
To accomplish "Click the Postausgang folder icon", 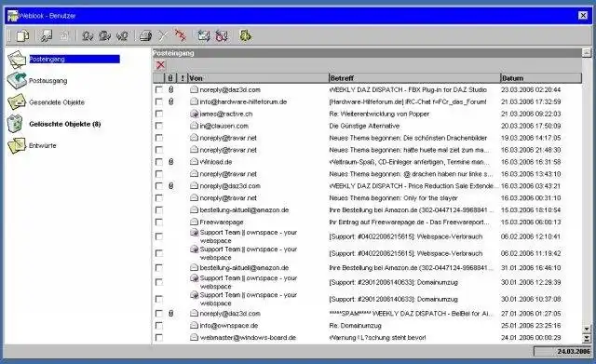I will tap(17, 81).
